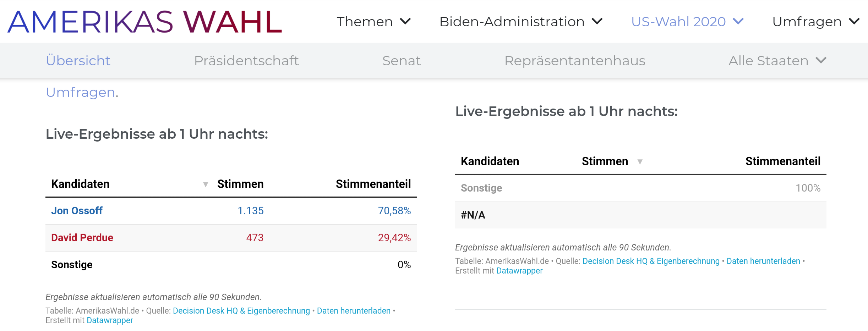Switch to the Übersicht tab
Screen dimensions: 868x331
click(x=78, y=61)
